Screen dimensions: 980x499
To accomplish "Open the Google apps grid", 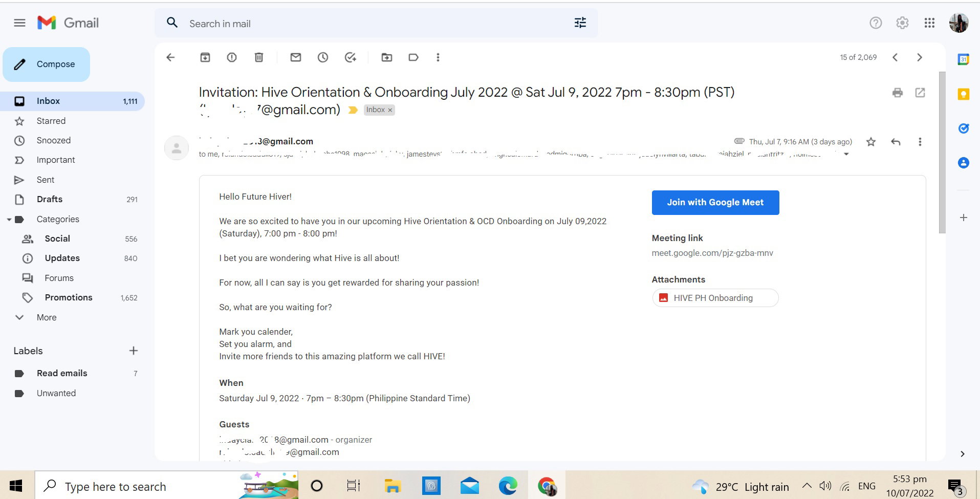I will pos(929,23).
